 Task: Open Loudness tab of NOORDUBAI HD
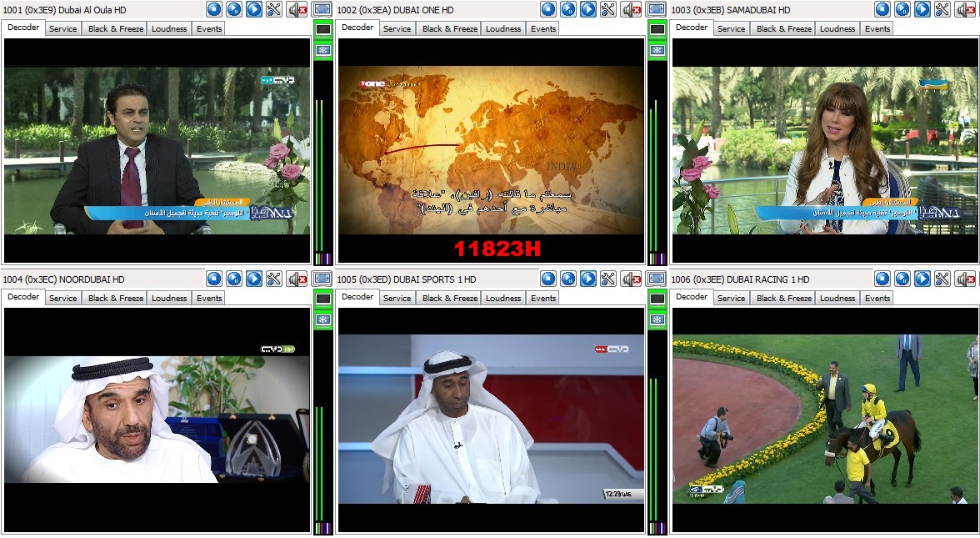(169, 299)
